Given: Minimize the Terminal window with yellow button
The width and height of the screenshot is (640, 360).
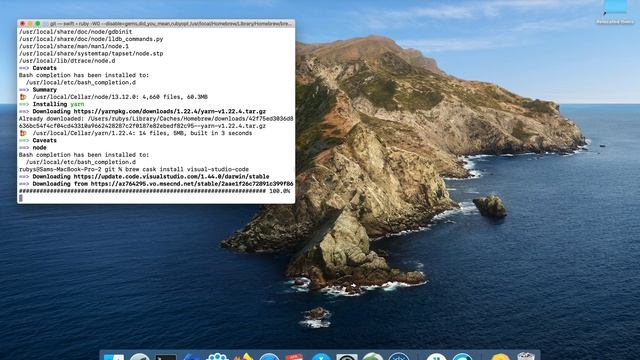Looking at the screenshot, I should pos(30,24).
